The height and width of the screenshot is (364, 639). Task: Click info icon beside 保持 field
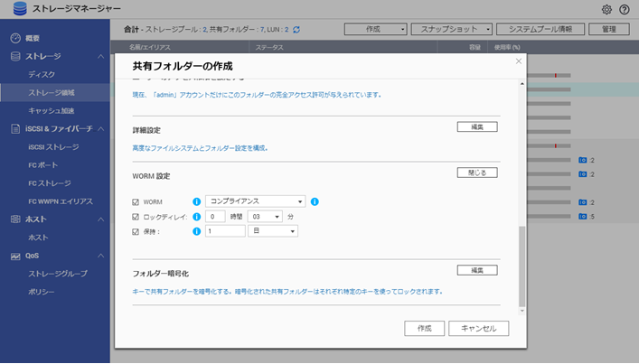[x=196, y=231]
